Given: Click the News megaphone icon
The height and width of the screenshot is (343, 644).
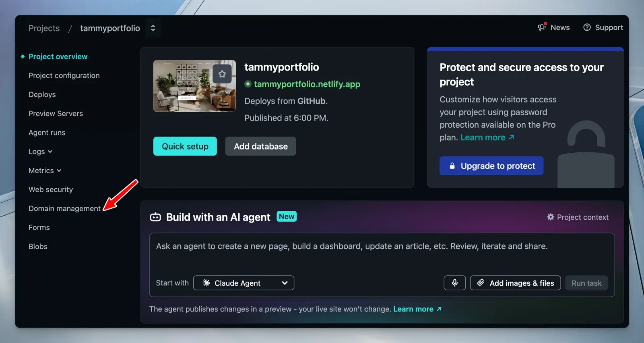Looking at the screenshot, I should (542, 27).
